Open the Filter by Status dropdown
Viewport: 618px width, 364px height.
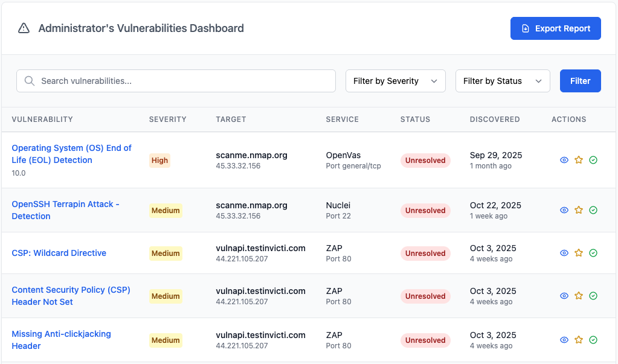coord(502,80)
